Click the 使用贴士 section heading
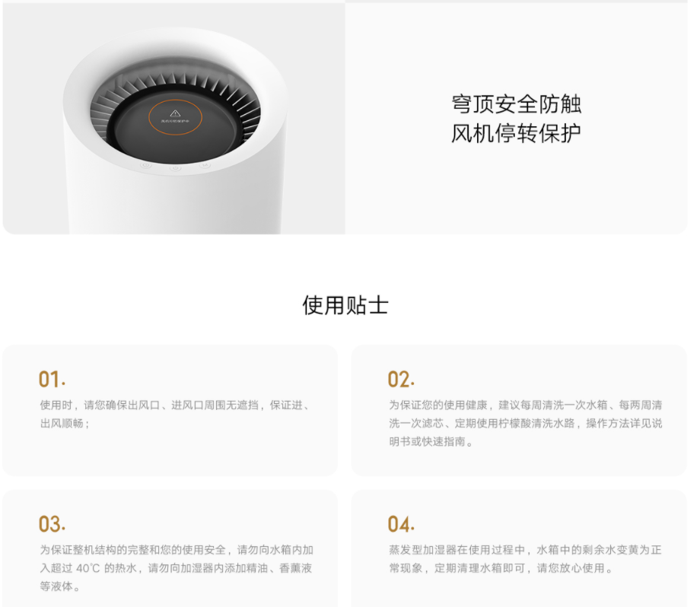Viewport: 700px width, 607px height. coord(345,305)
